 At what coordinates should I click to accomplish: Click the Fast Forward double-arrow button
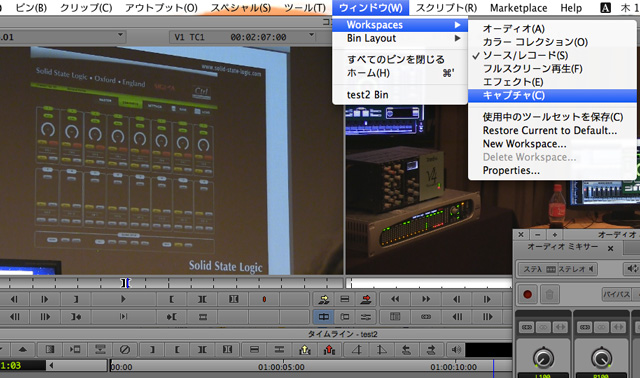426,299
